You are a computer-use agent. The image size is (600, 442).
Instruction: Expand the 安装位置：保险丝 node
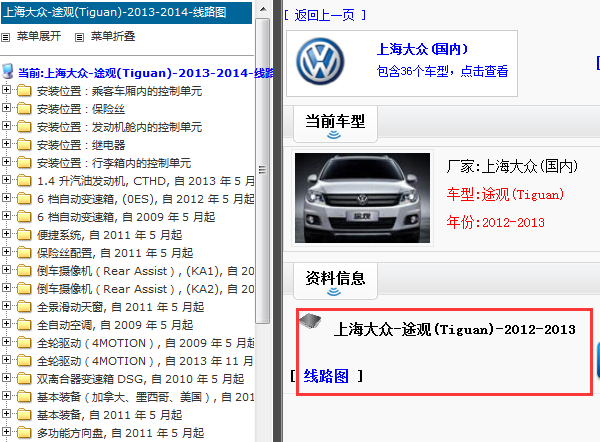[x=6, y=108]
